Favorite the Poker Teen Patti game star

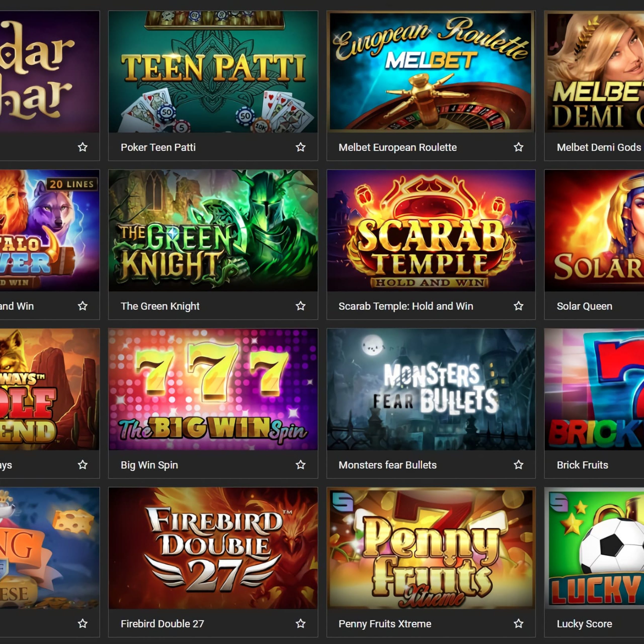click(x=300, y=147)
